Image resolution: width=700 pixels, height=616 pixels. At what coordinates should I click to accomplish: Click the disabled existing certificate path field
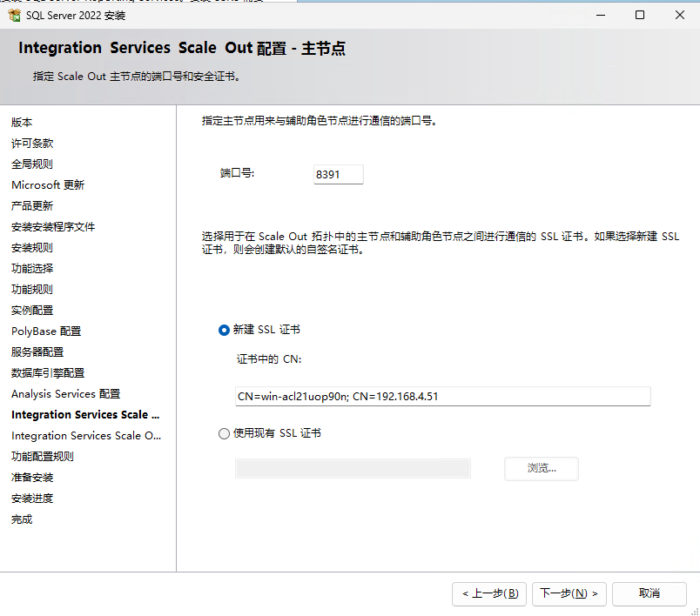(353, 469)
